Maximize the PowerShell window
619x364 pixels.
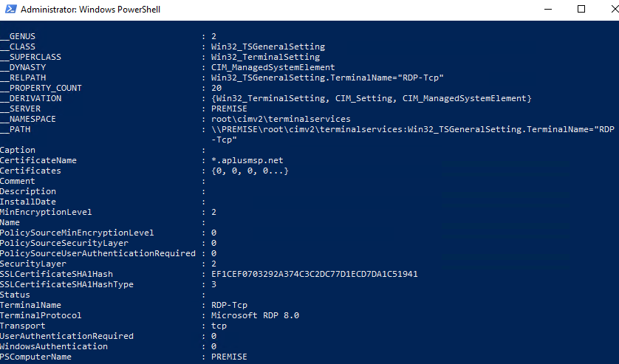(x=581, y=10)
